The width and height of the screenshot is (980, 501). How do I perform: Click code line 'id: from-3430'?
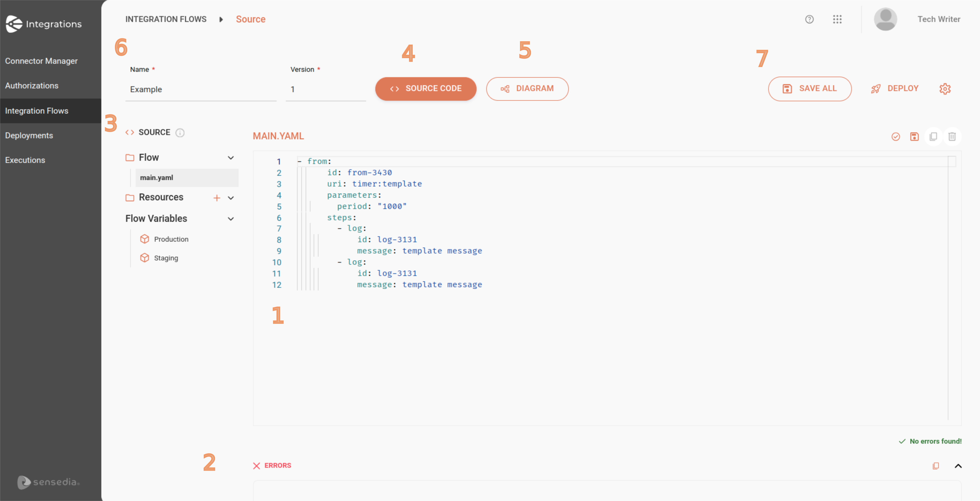[x=360, y=173]
